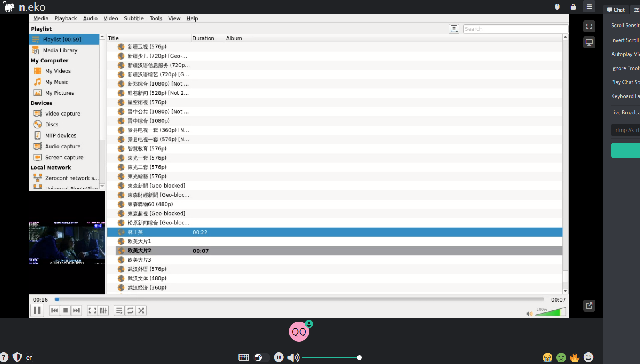
Task: Toggle loop mode for the playlist
Action: point(130,310)
